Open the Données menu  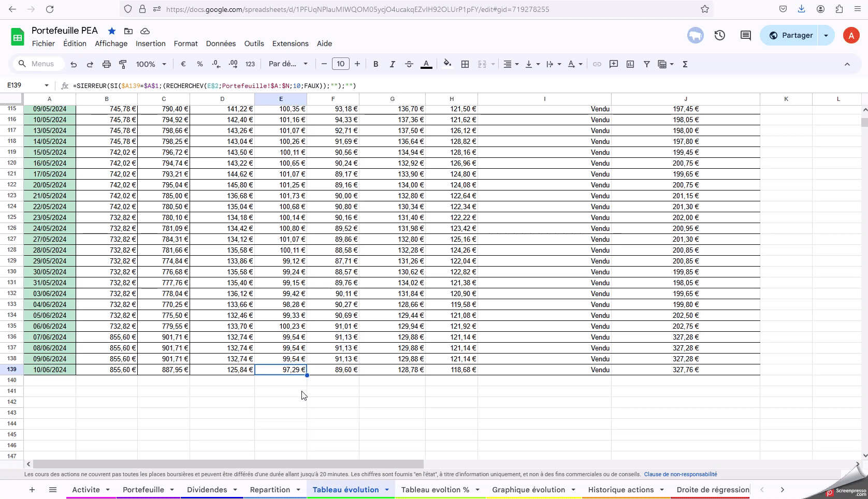click(221, 43)
